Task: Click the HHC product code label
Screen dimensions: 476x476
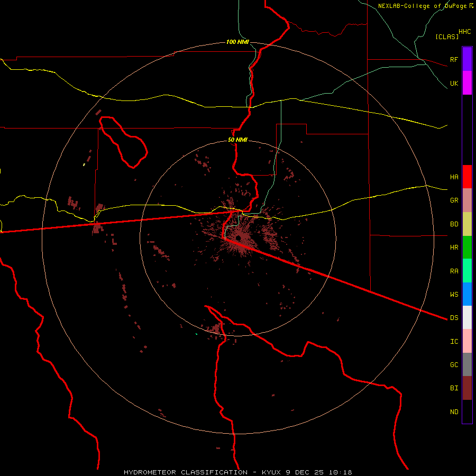Action: pyautogui.click(x=464, y=31)
